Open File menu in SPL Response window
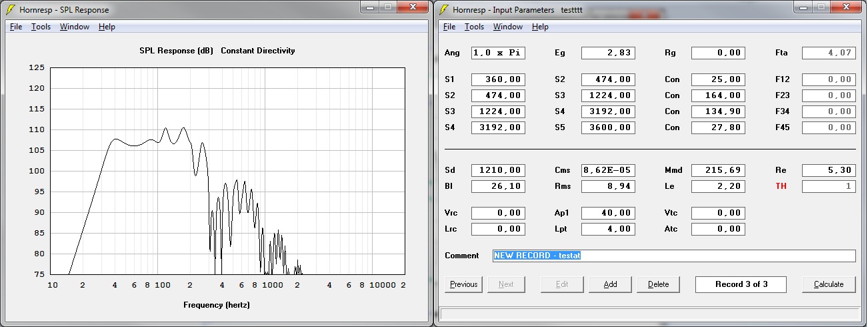Image resolution: width=868 pixels, height=327 pixels. (16, 27)
